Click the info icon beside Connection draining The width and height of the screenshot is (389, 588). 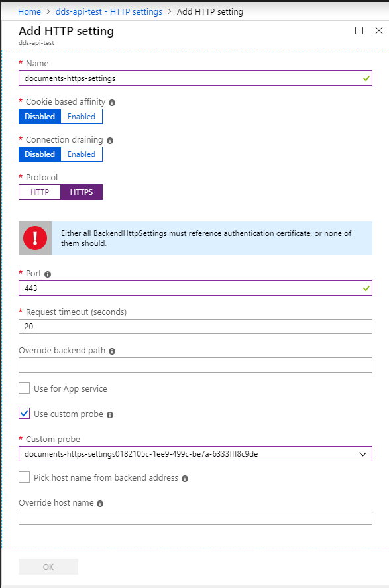(110, 140)
